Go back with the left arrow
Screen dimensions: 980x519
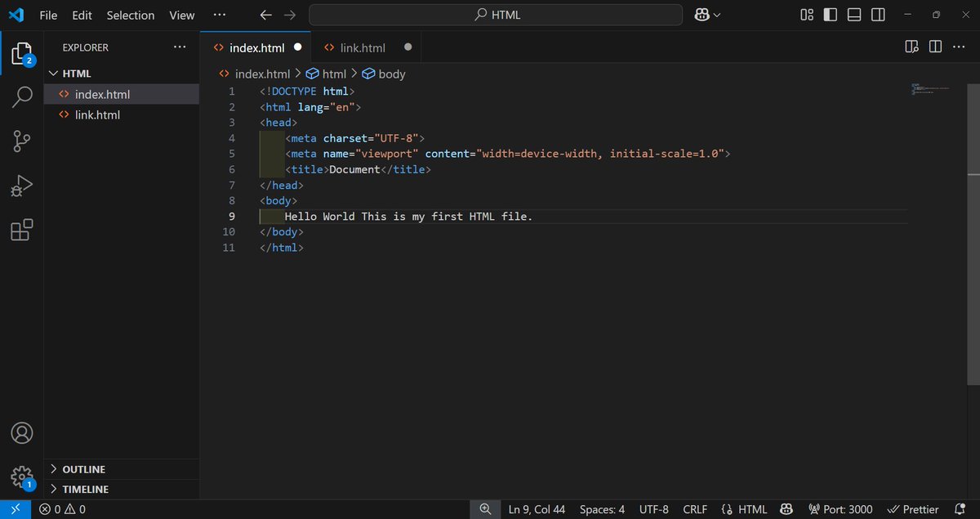point(265,15)
